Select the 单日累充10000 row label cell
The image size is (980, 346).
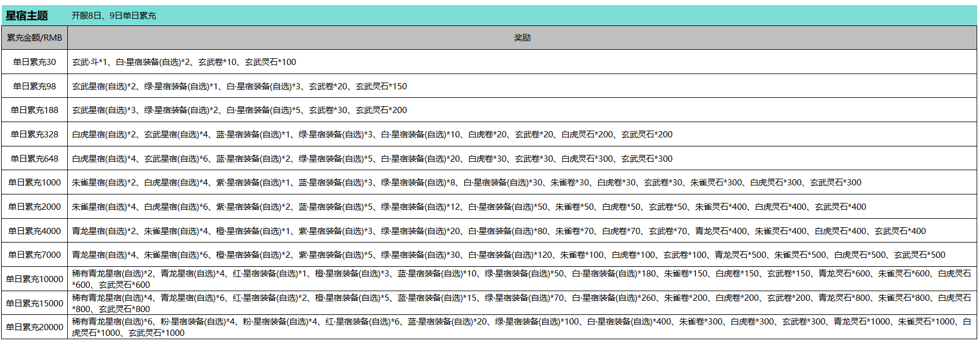coord(34,279)
